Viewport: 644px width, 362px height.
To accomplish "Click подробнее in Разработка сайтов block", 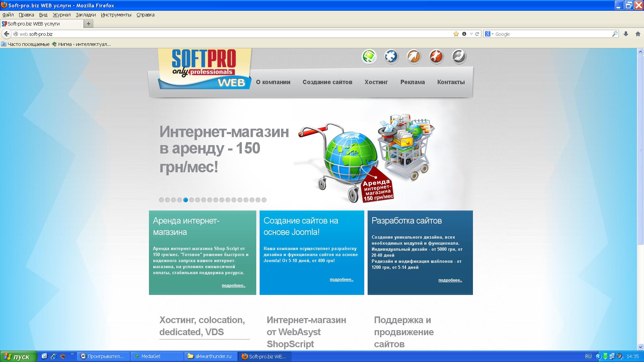I will [450, 280].
